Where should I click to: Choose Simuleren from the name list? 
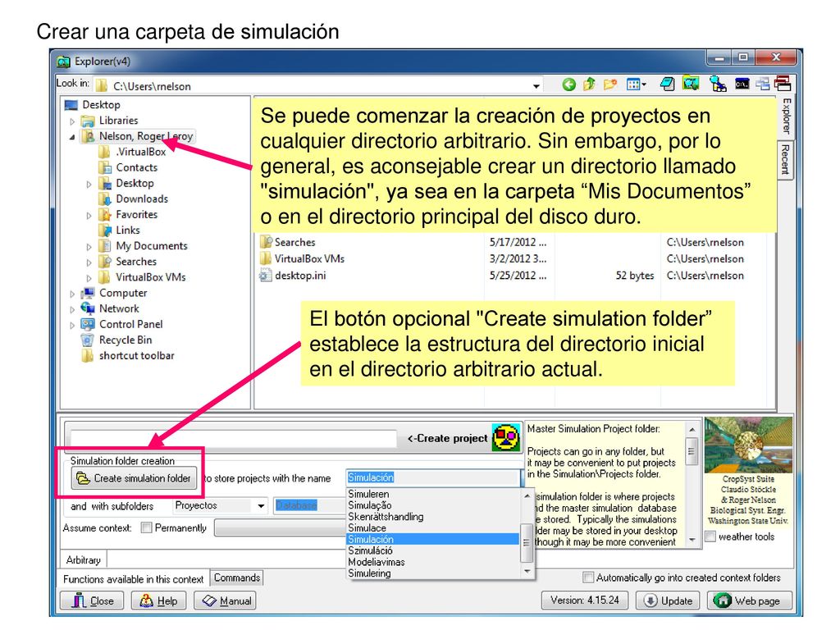click(368, 494)
